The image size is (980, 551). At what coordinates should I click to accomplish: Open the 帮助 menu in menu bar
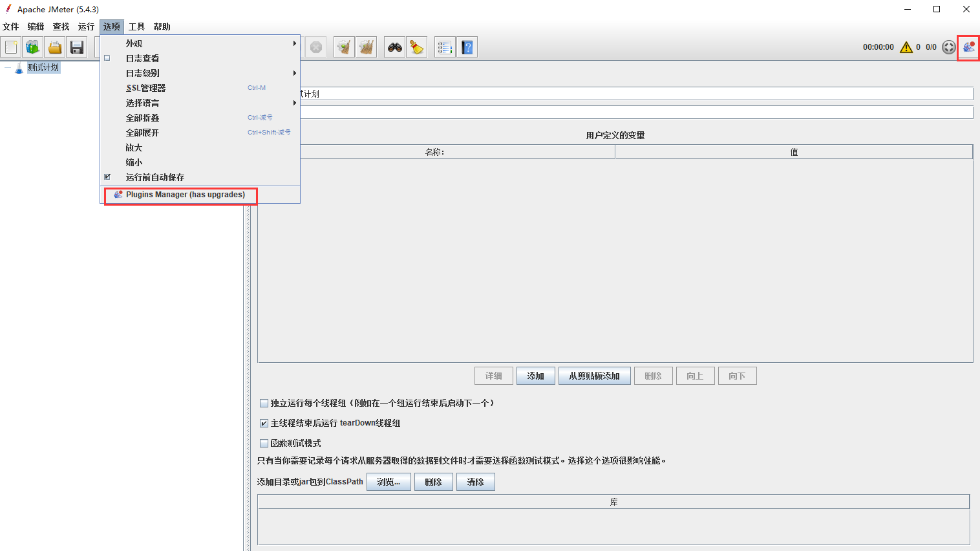(162, 27)
